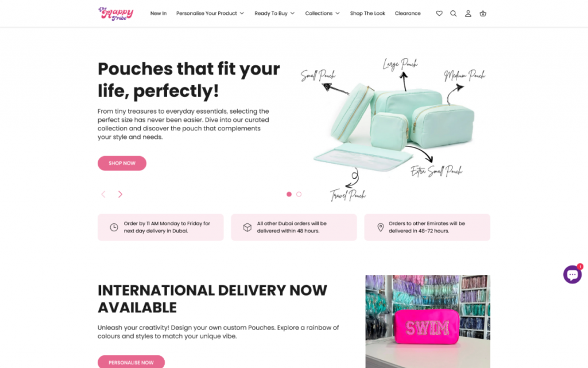Image resolution: width=588 pixels, height=368 pixels.
Task: Open the chat bubble widget
Action: click(572, 274)
